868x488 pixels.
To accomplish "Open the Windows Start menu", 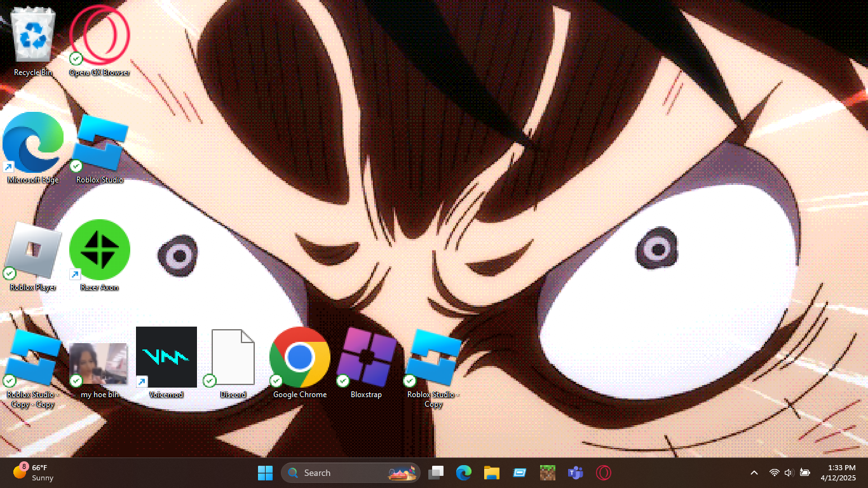I will pyautogui.click(x=265, y=473).
